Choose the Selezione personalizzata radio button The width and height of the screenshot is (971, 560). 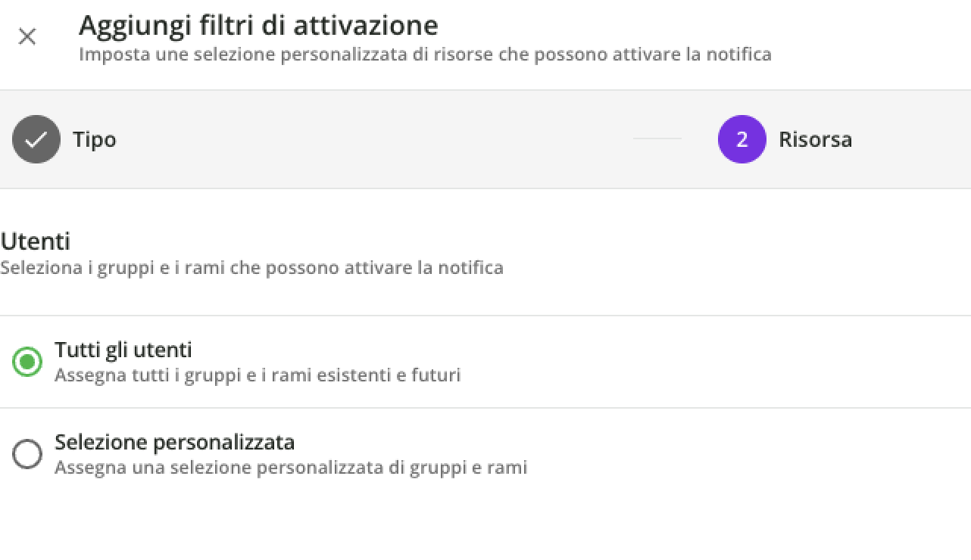[x=27, y=454]
